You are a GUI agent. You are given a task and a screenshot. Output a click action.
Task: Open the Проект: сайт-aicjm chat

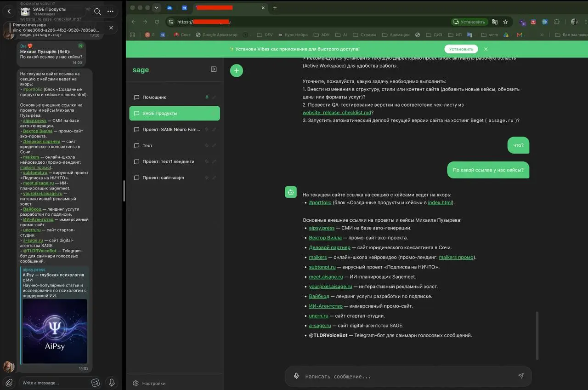[175, 178]
